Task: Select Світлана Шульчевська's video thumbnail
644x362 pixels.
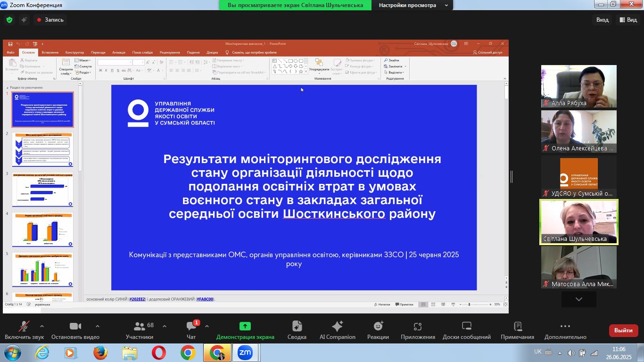Action: click(578, 222)
